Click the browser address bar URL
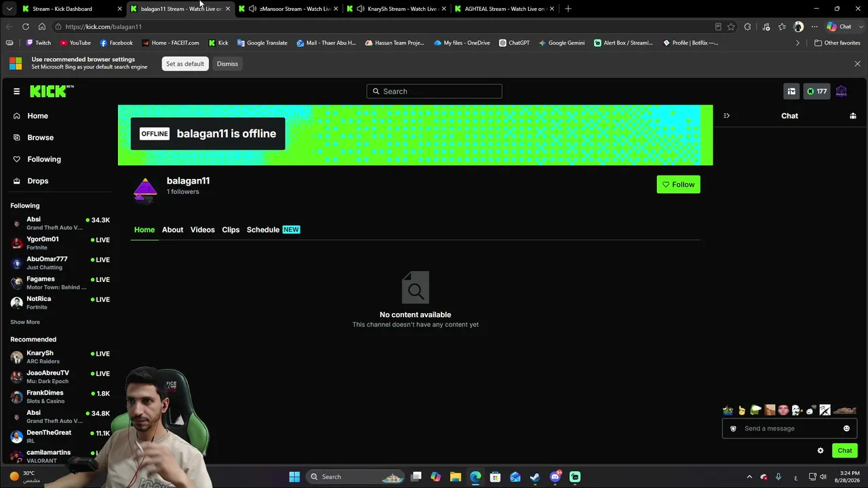The height and width of the screenshot is (488, 868). (103, 26)
